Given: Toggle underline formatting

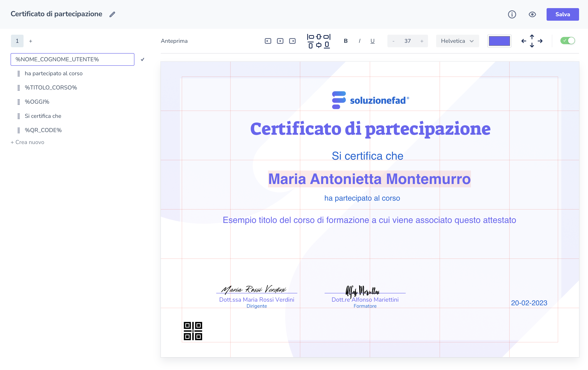Looking at the screenshot, I should pos(372,41).
